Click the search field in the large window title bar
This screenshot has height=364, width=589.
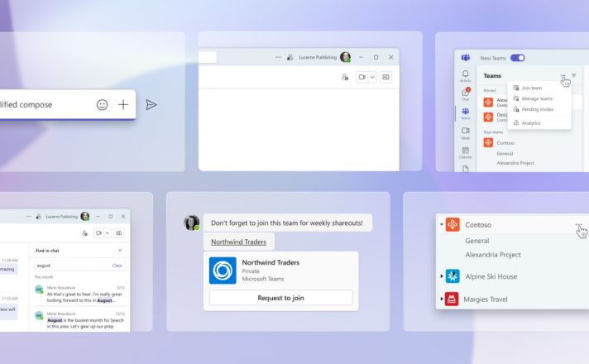[x=208, y=57]
